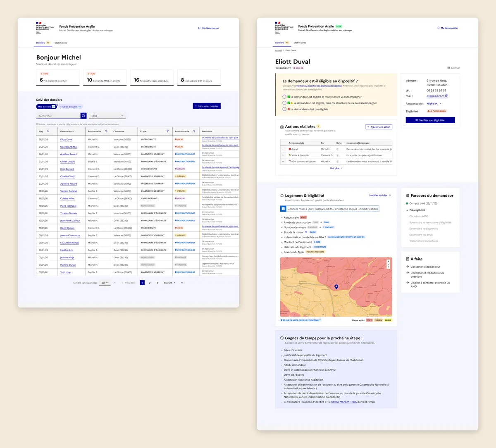The width and height of the screenshot is (496, 448).
Task: Click the map zoom-in plus control
Action: [388, 262]
